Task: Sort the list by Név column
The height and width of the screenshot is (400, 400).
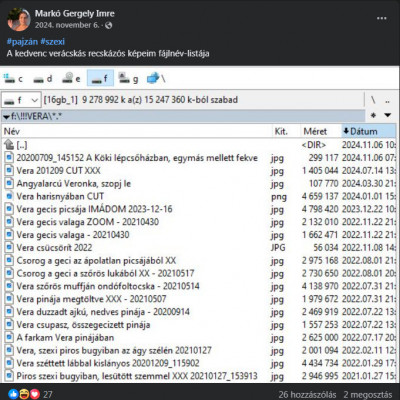Action: (137, 131)
